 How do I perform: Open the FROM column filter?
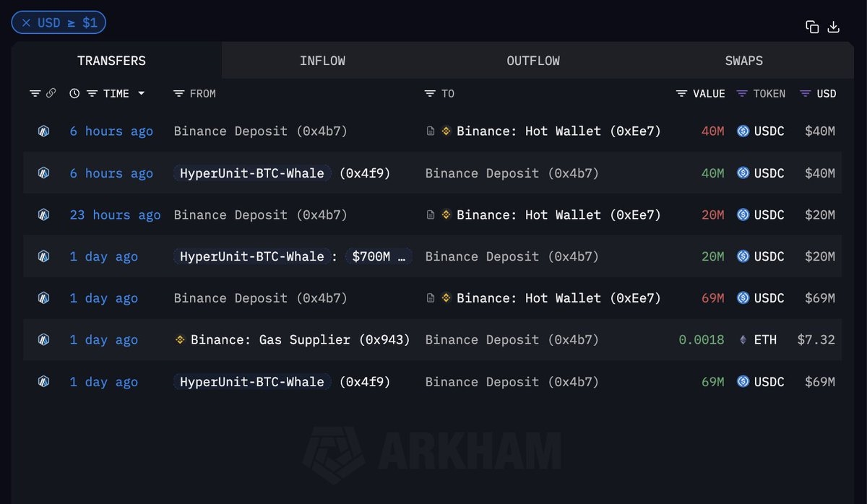pos(179,93)
